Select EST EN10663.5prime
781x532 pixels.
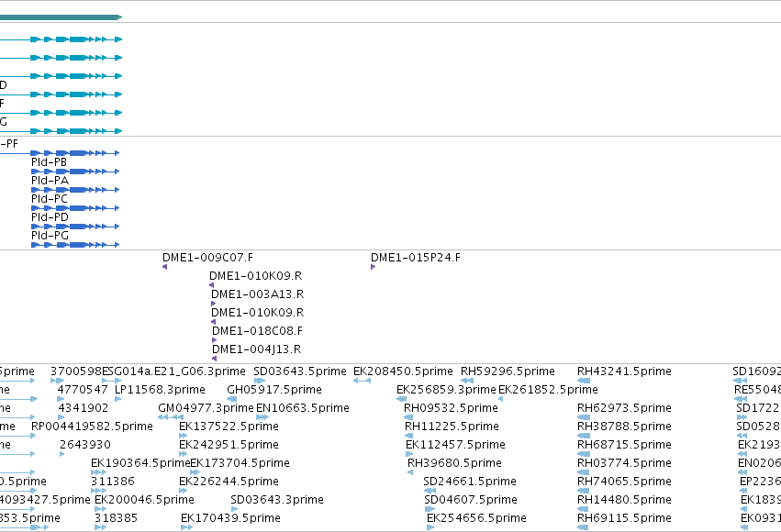click(302, 408)
